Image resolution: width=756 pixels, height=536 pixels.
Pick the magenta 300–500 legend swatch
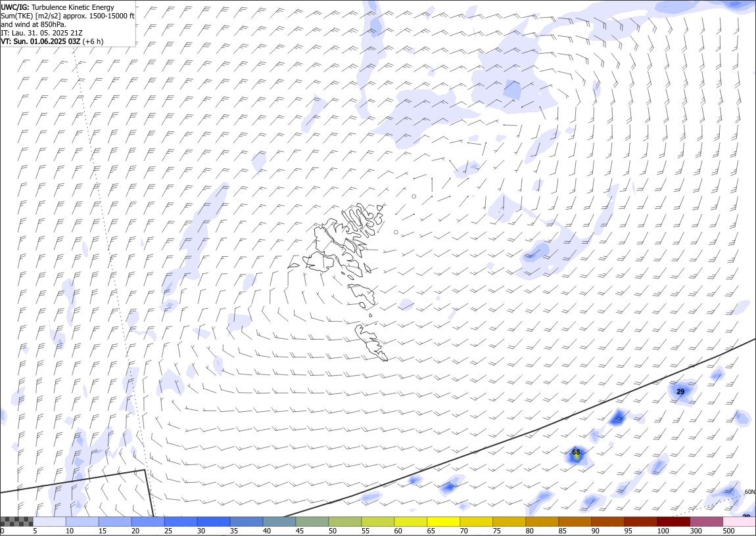pyautogui.click(x=706, y=522)
